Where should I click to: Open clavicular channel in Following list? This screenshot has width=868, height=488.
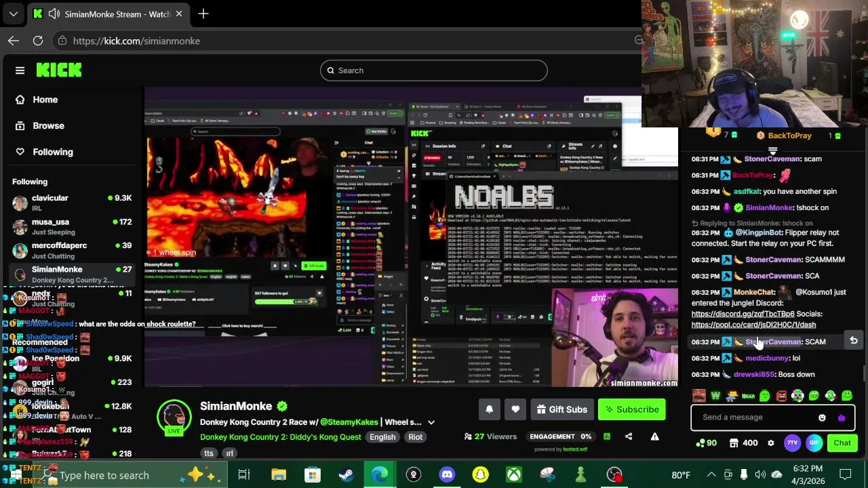71,203
